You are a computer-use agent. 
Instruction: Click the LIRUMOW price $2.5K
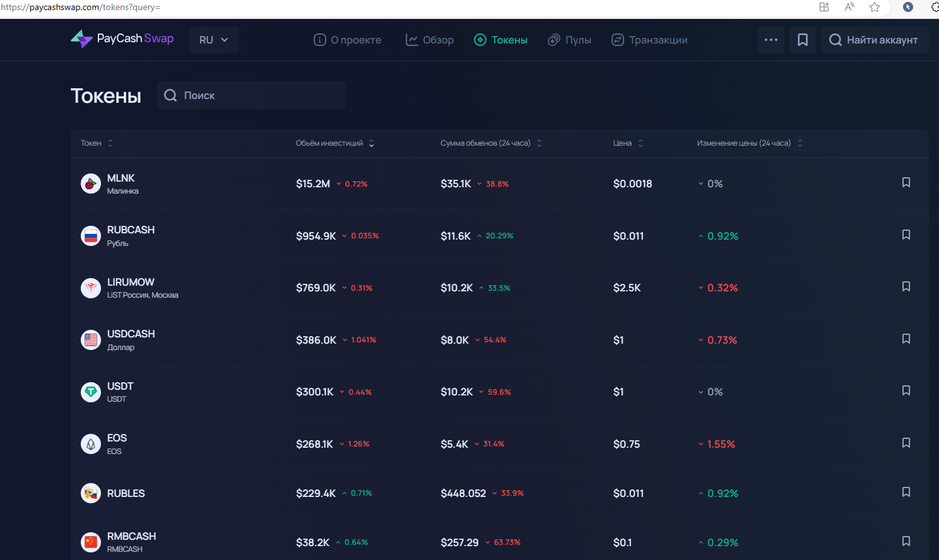tap(627, 288)
